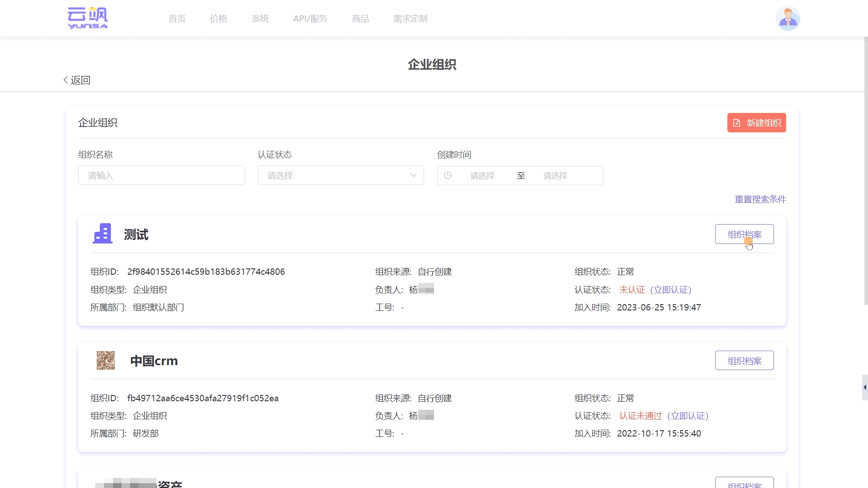Click join time 2022-10-17 15:55:40
The height and width of the screenshot is (488, 868).
point(659,433)
